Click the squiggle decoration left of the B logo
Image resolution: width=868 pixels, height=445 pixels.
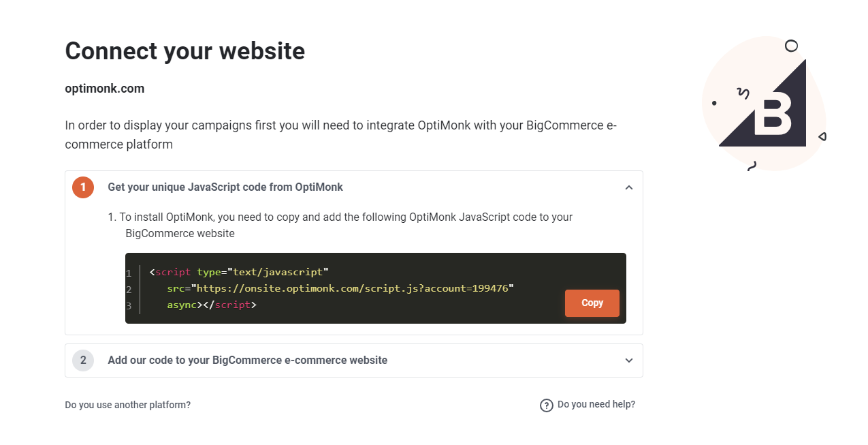[743, 93]
